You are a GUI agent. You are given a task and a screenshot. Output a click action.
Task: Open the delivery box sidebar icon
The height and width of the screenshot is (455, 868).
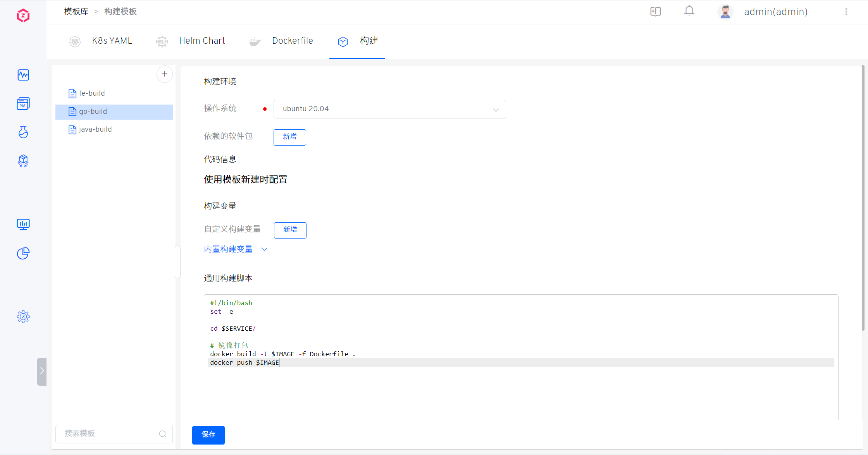[x=23, y=161]
